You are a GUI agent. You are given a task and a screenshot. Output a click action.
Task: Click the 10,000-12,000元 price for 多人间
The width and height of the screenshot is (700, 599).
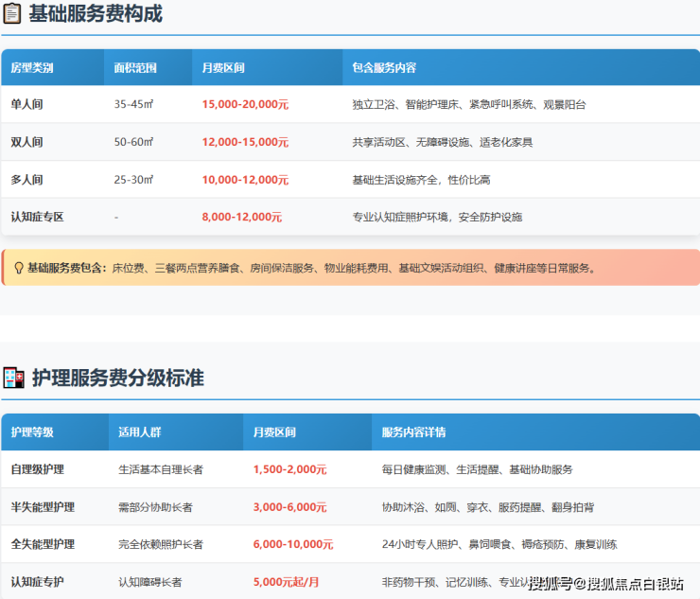tap(245, 180)
